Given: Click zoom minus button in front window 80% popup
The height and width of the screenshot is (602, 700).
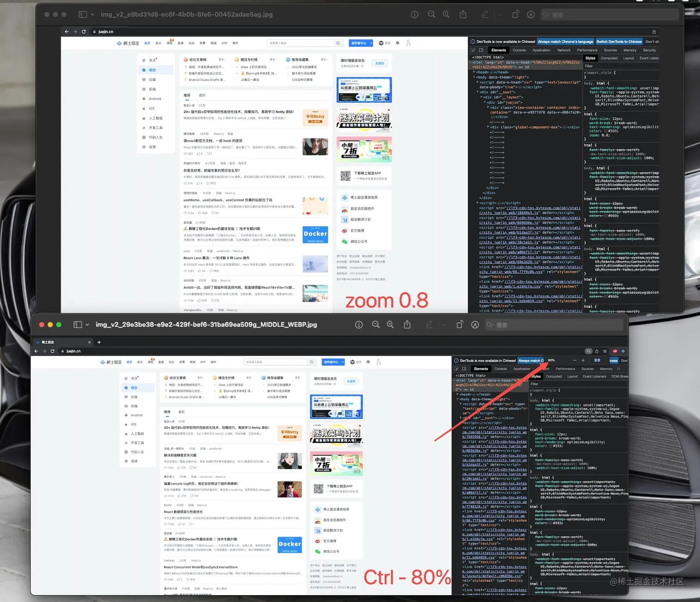Looking at the screenshot, I should (x=575, y=360).
